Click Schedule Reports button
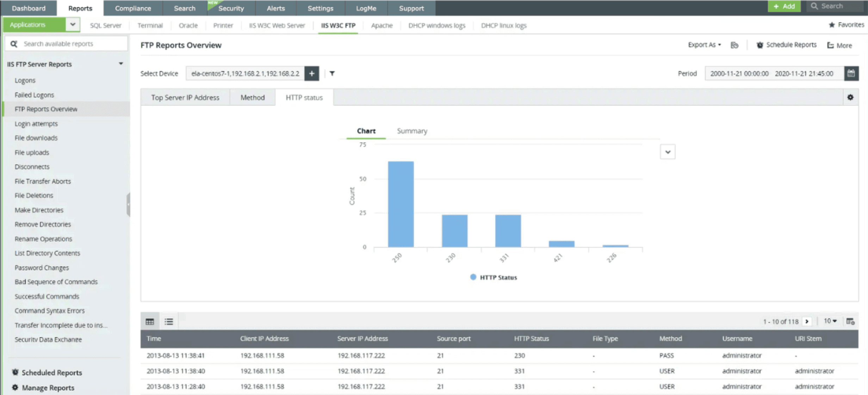The width and height of the screenshot is (868, 395). coord(786,45)
